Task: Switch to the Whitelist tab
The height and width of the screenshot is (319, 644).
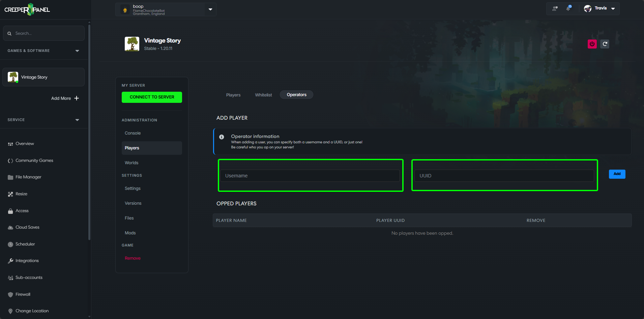Action: 263,95
